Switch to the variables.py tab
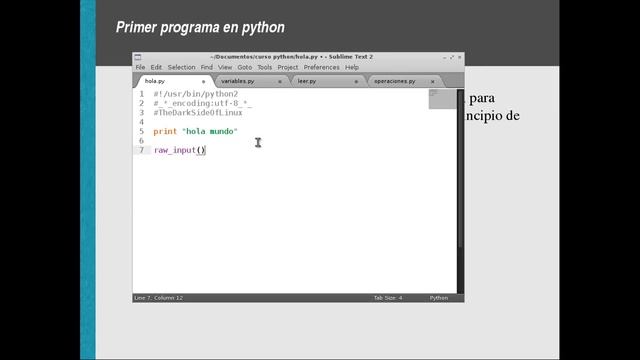The width and height of the screenshot is (640, 360). (x=251, y=81)
